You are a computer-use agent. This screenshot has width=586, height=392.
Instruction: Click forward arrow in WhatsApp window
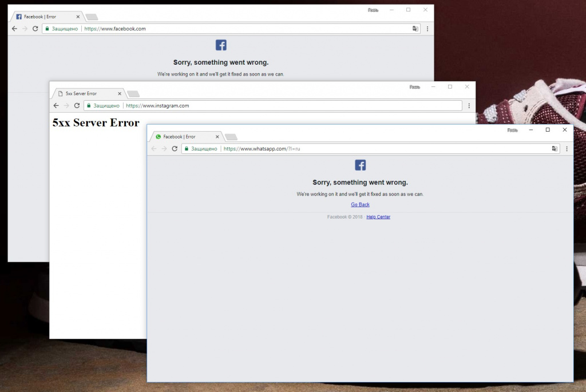[x=164, y=149]
